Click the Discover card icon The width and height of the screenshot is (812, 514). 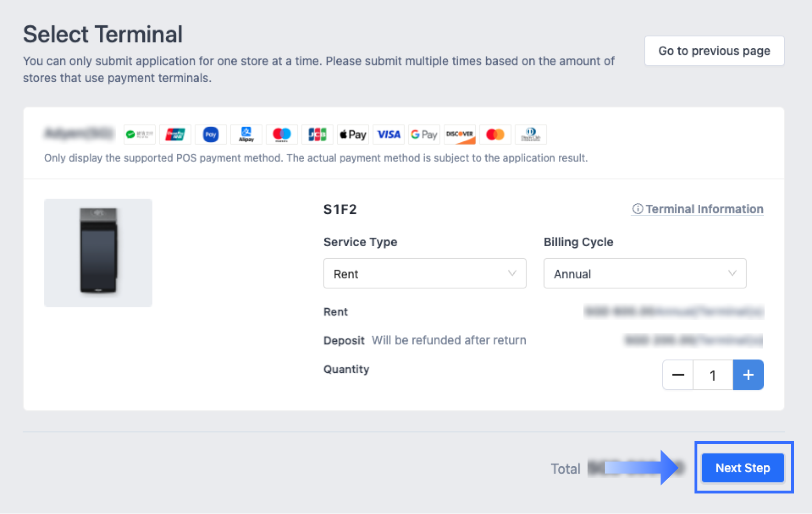click(x=460, y=135)
